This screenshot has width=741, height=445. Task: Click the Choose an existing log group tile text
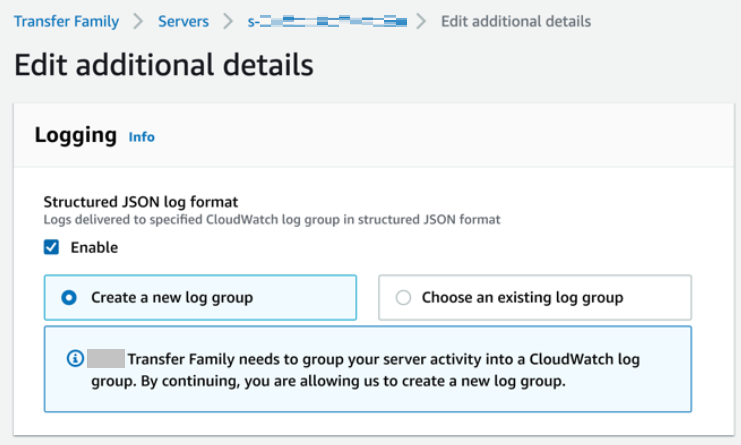[522, 297]
